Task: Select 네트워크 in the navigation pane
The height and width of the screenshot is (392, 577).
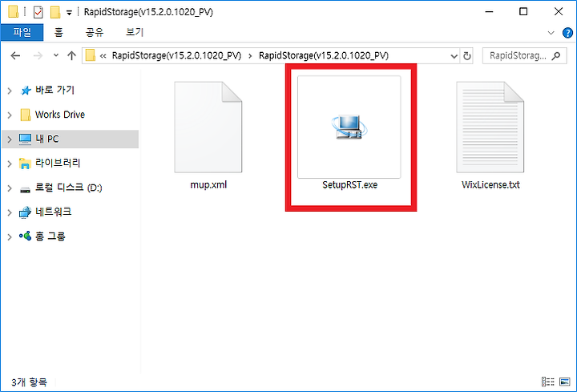Action: click(53, 212)
